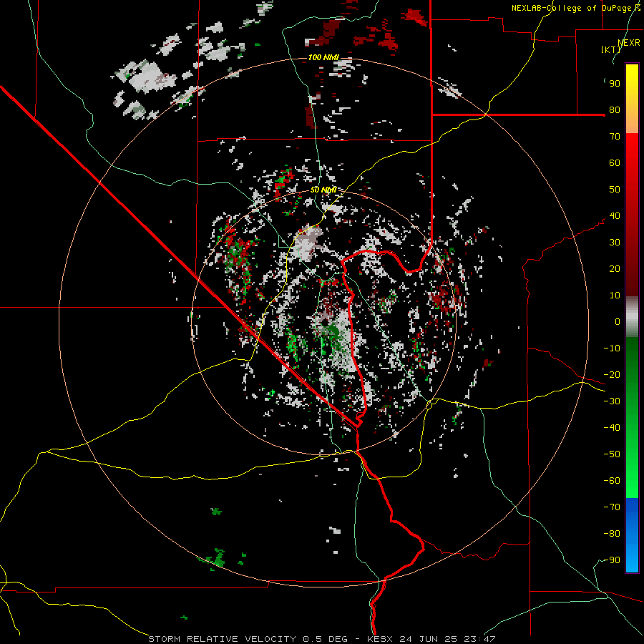Select the -60 value on the velocity scale

[x=612, y=481]
